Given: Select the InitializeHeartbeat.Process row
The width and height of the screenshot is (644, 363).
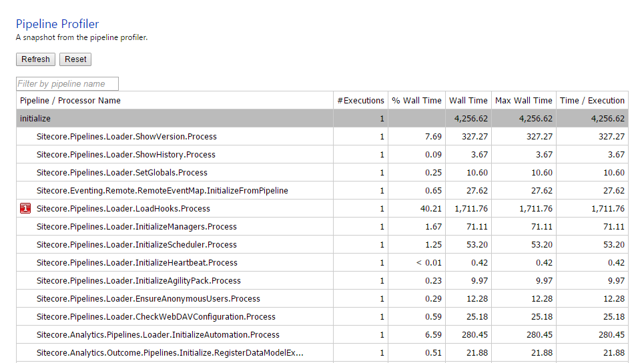Looking at the screenshot, I should tap(322, 263).
